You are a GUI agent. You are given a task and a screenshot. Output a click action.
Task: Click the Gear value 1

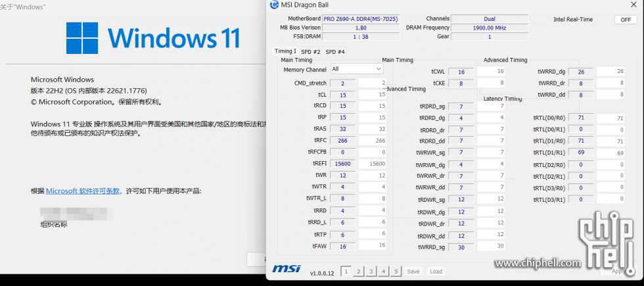pyautogui.click(x=489, y=37)
